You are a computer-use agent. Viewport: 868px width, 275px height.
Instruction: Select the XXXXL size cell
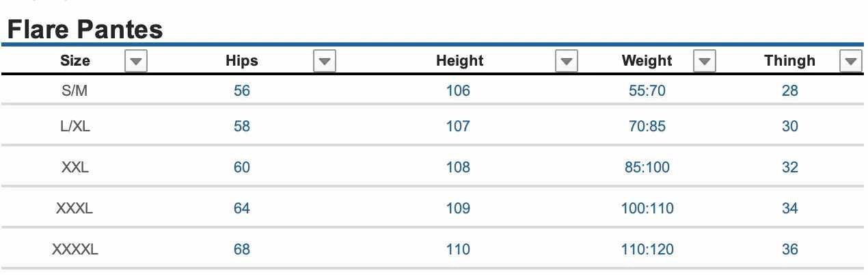[75, 249]
